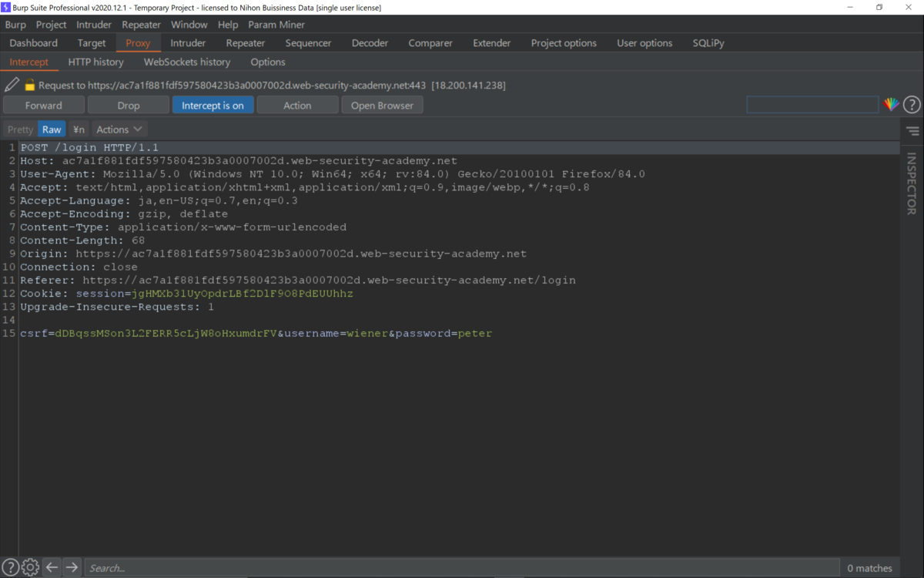Open the User options tab
Screen dimensions: 924x578
(x=644, y=43)
